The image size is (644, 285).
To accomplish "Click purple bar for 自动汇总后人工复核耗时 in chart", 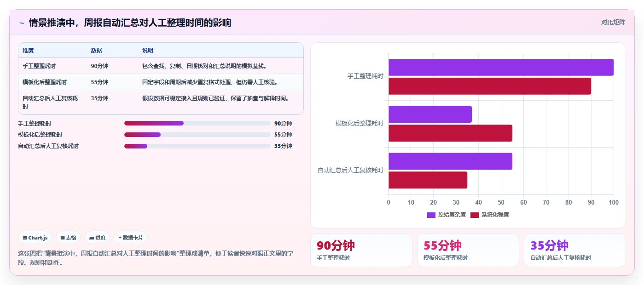I will pos(450,161).
